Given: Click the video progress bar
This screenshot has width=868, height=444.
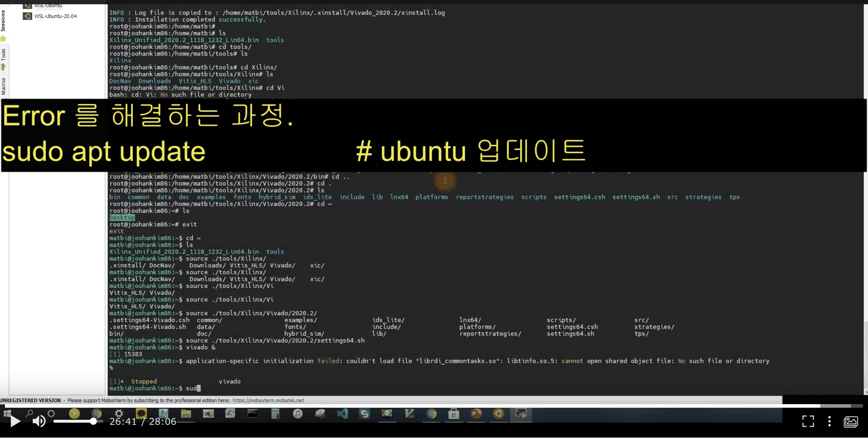Looking at the screenshot, I should 427,406.
